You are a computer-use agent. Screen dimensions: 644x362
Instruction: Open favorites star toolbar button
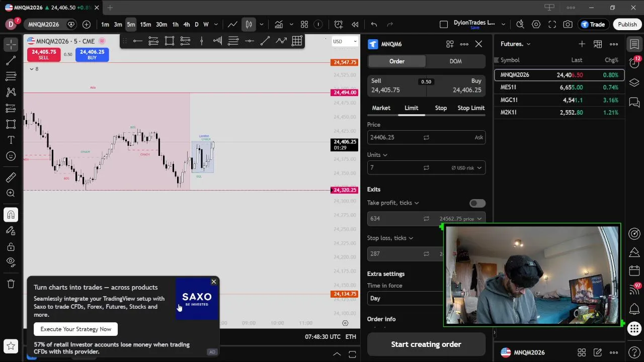[x=11, y=346]
